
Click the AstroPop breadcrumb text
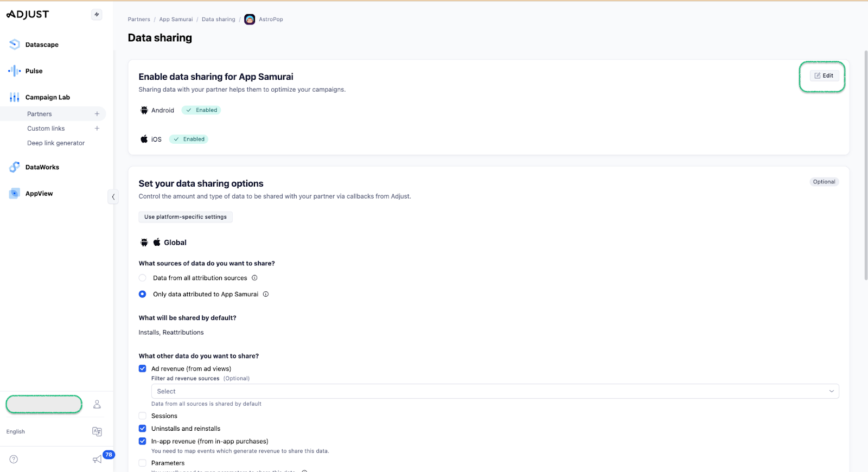pos(271,20)
